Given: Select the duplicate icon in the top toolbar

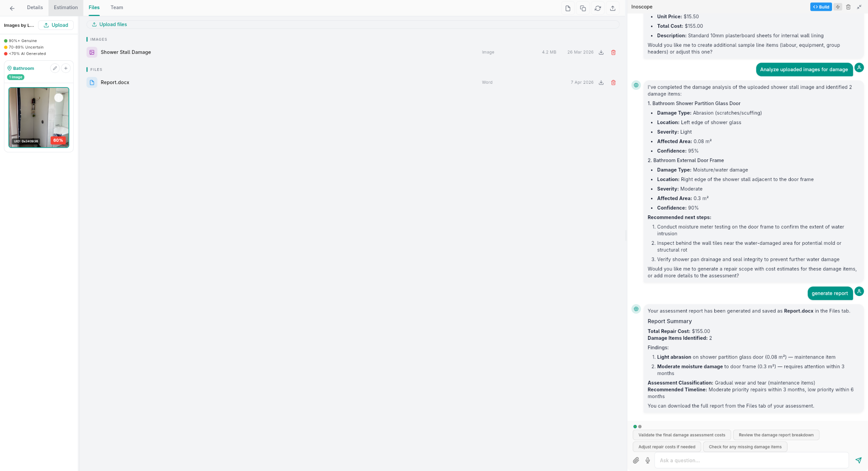Looking at the screenshot, I should (x=583, y=8).
